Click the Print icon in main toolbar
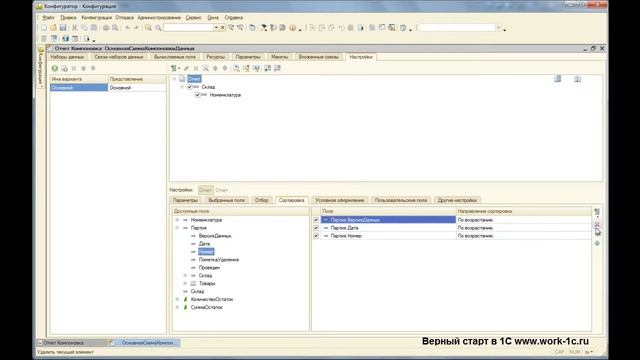 106,28
